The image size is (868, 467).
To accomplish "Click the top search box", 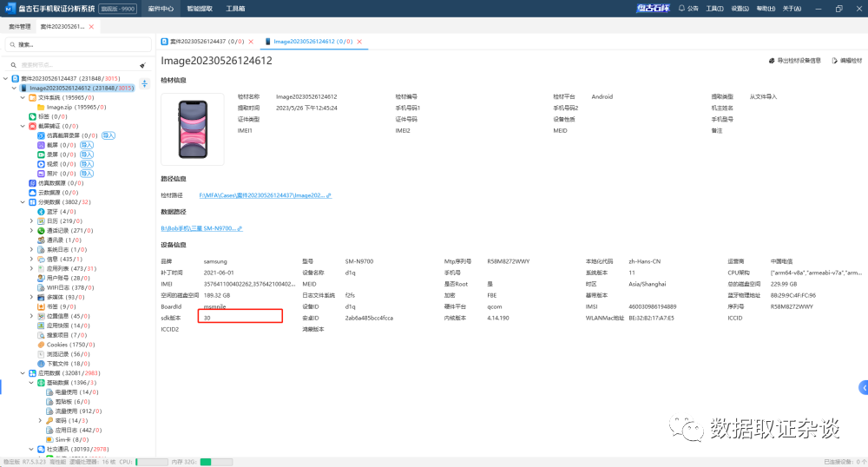I will tap(78, 44).
